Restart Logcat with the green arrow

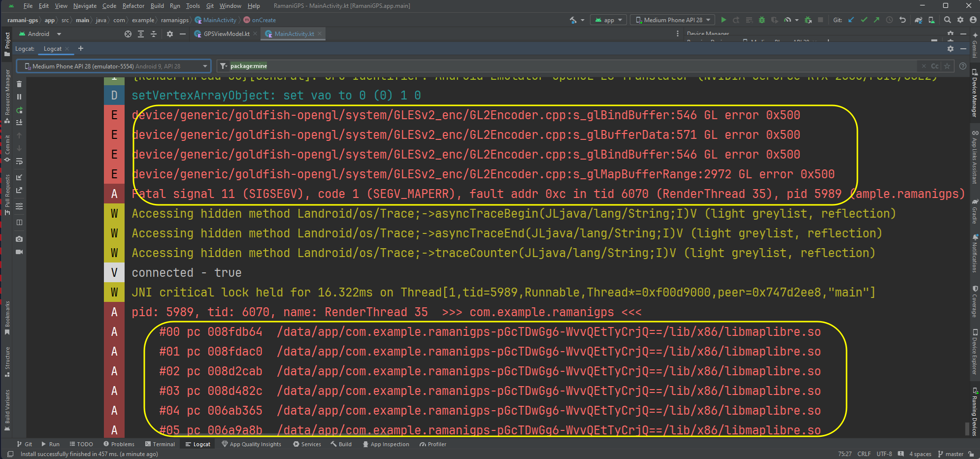coord(19,110)
